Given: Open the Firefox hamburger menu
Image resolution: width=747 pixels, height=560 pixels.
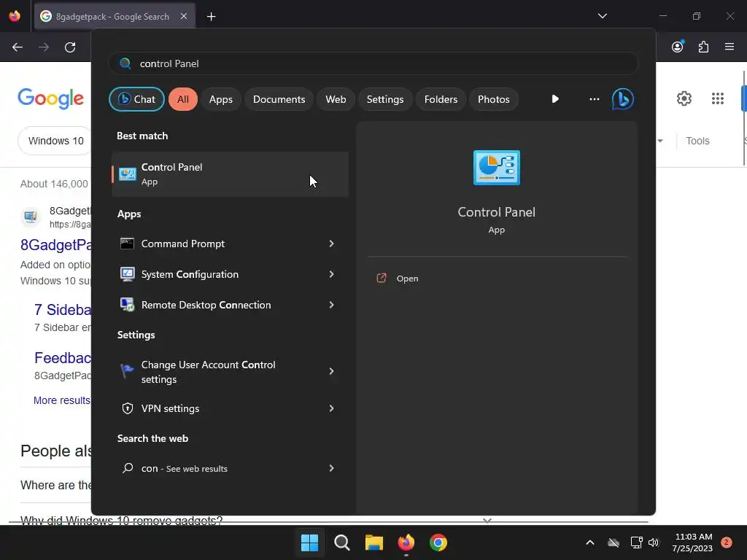Looking at the screenshot, I should pos(729,47).
